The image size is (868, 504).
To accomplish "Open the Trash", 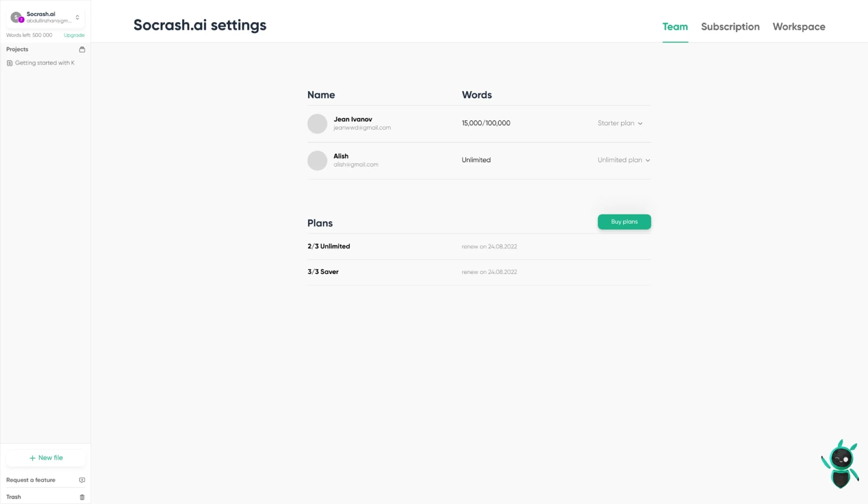I will tap(45, 497).
